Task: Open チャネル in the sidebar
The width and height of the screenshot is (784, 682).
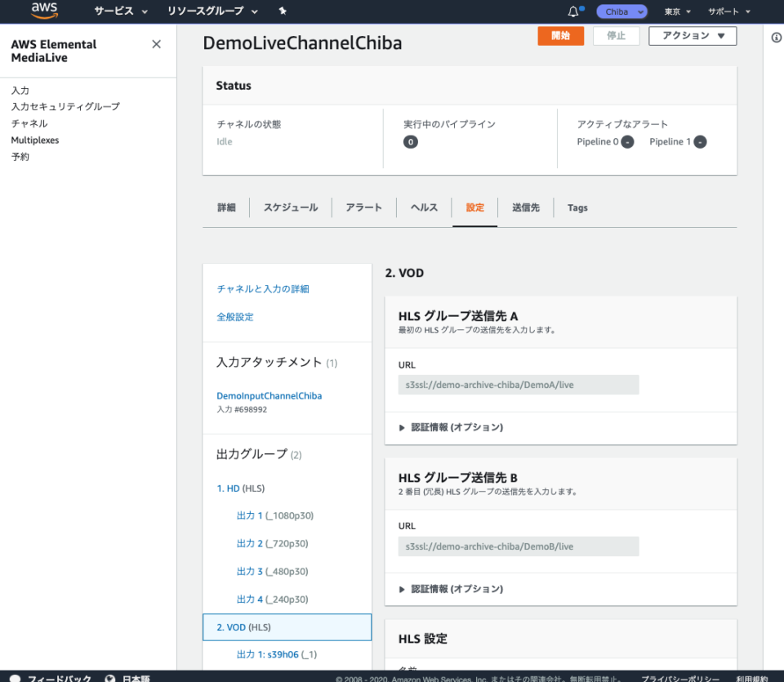Action: (29, 123)
